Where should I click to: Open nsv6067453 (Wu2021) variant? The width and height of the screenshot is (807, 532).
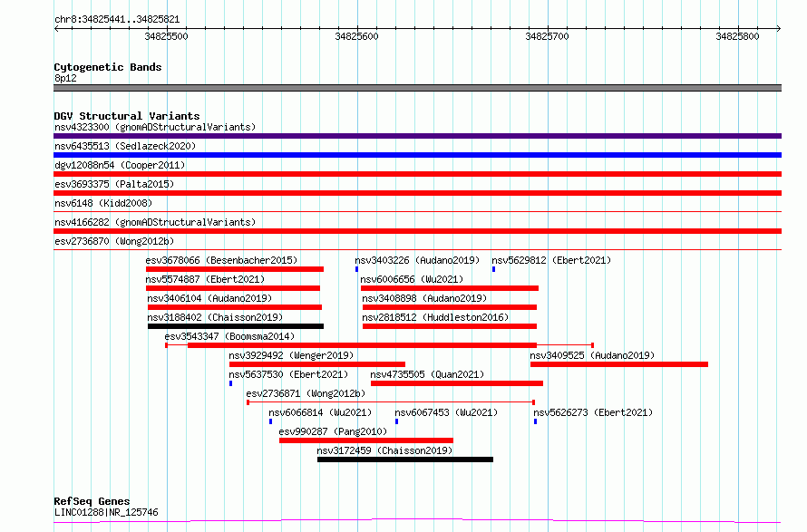(446, 412)
